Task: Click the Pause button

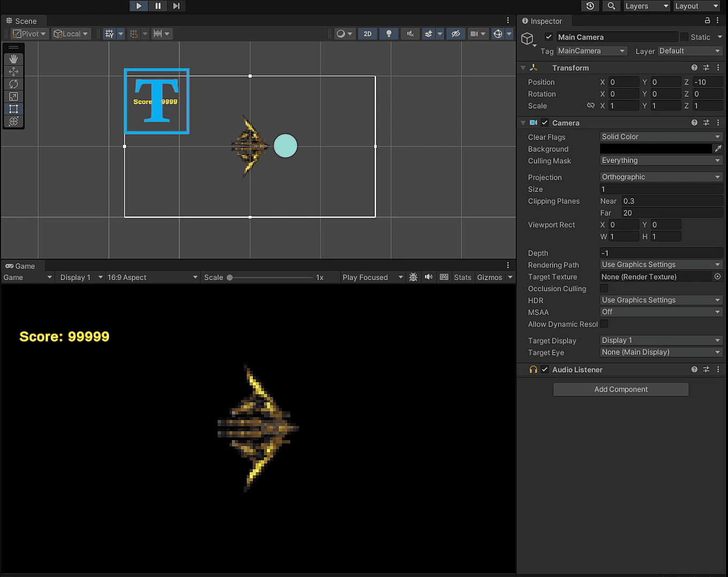Action: [x=158, y=6]
